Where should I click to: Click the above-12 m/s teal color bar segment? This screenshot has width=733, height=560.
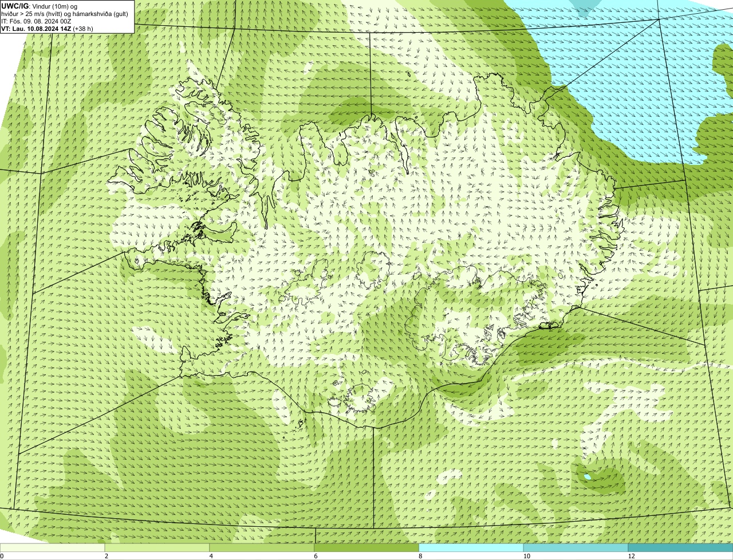click(681, 547)
